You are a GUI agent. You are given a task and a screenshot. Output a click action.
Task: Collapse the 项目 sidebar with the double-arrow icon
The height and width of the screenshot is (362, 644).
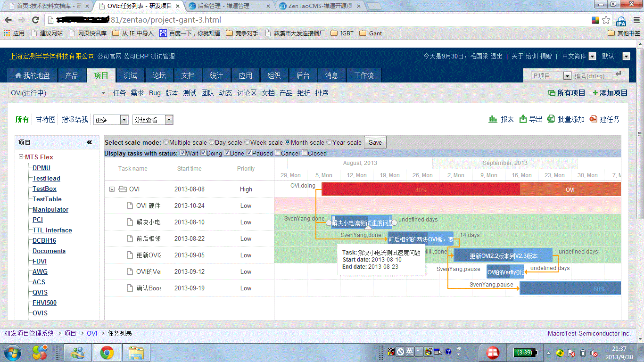pyautogui.click(x=90, y=142)
